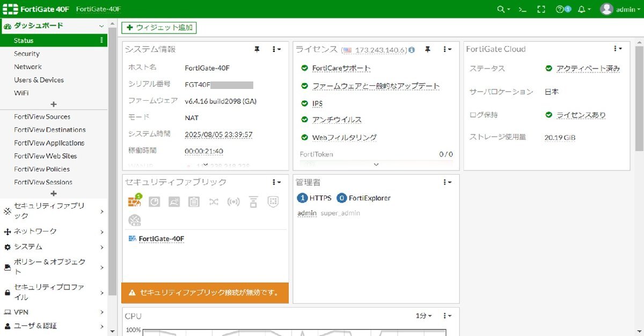The width and height of the screenshot is (644, 336).
Task: Click the plus icon below FortiView Sessions
Action: [x=53, y=193]
